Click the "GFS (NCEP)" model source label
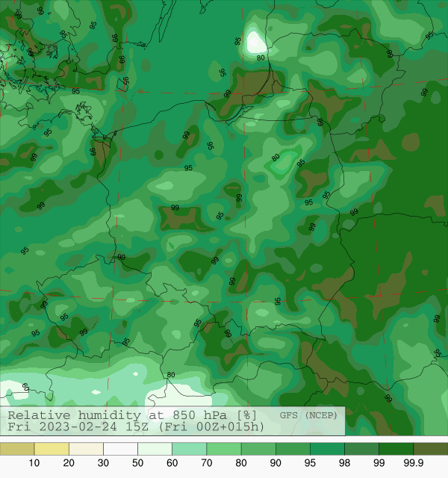 tap(308, 415)
